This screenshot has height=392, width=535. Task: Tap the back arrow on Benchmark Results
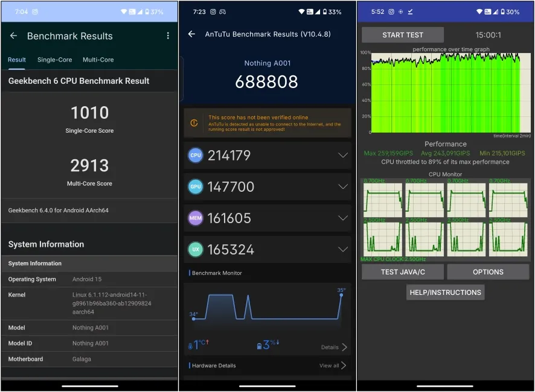tap(13, 36)
